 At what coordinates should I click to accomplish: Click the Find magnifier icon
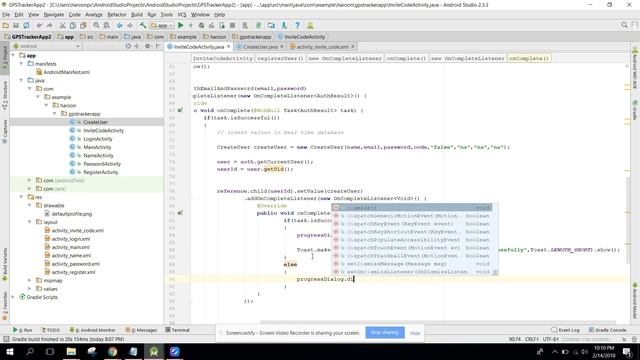coord(96,25)
